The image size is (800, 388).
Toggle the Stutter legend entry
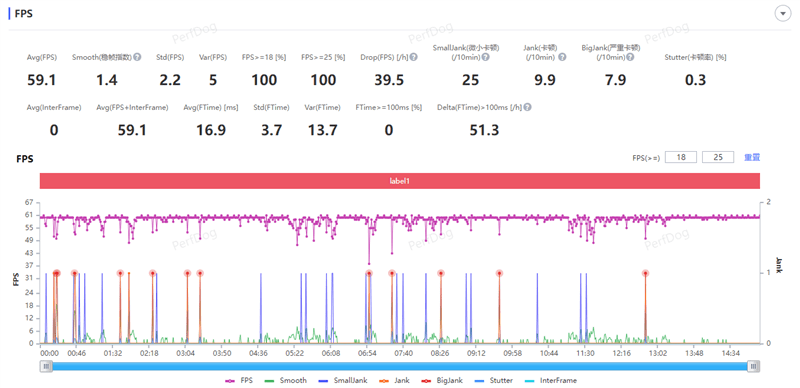pos(492,380)
